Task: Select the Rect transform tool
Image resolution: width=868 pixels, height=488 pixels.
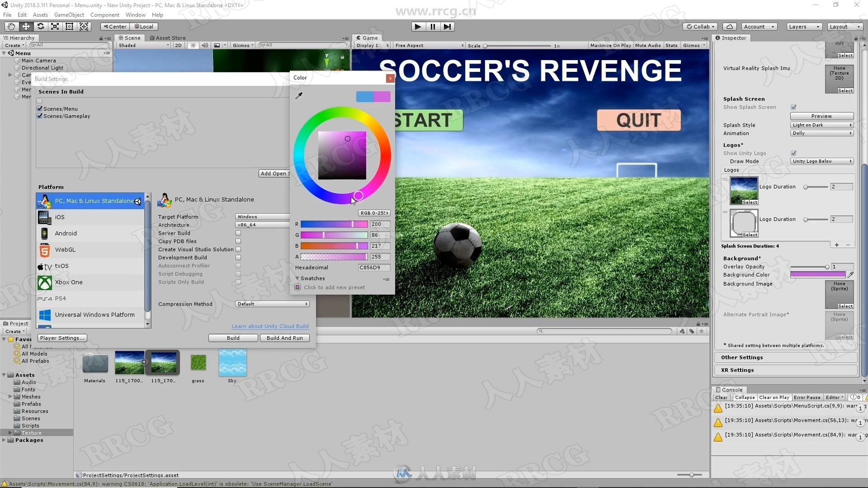Action: coord(69,27)
